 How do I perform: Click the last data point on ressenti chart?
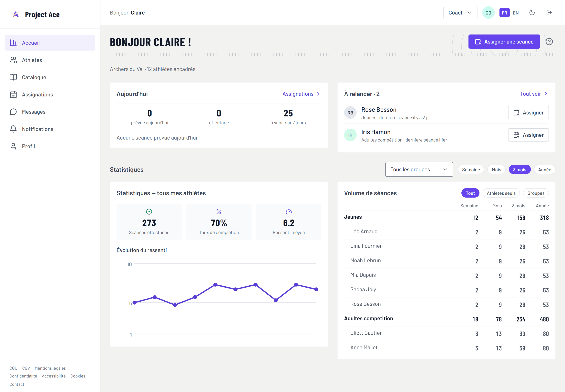316,289
